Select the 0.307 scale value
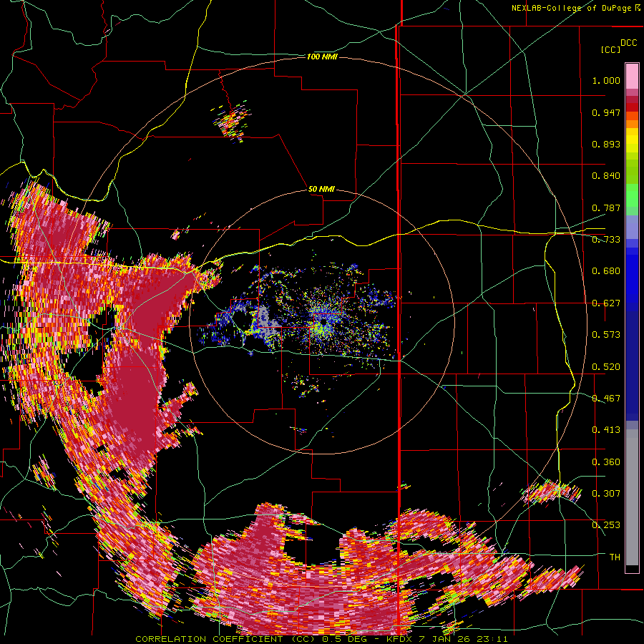Viewport: 644px width, 644px height. click(x=606, y=494)
